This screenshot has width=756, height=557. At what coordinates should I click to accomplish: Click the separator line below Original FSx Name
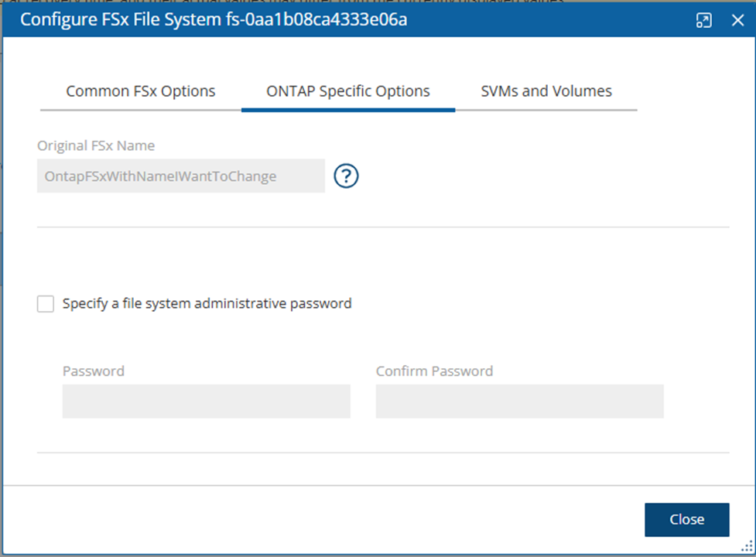click(383, 227)
